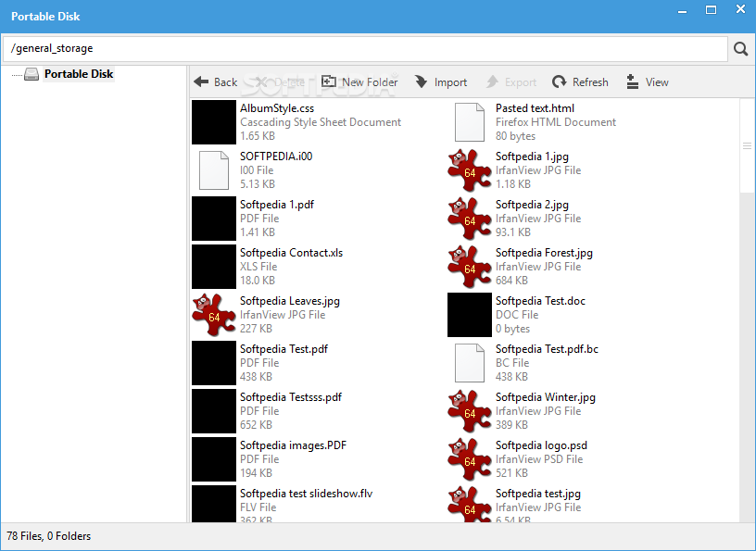
Task: Click the 93.1 KB size text
Action: coord(513,232)
